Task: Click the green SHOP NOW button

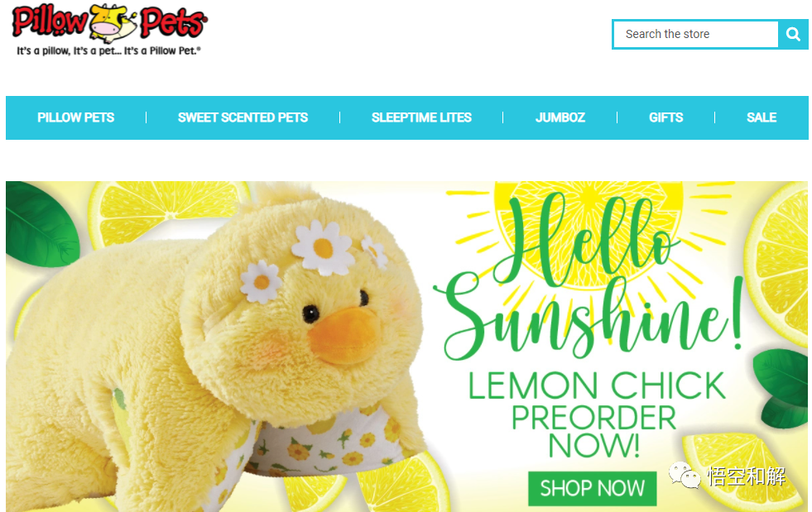Action: (x=593, y=488)
